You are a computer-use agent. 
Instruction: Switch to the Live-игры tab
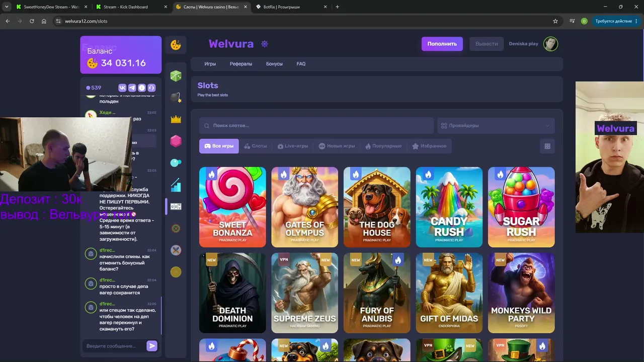point(293,146)
